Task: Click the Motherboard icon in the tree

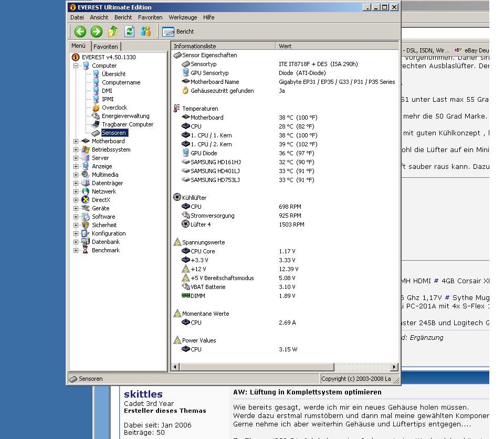Action: click(x=86, y=141)
